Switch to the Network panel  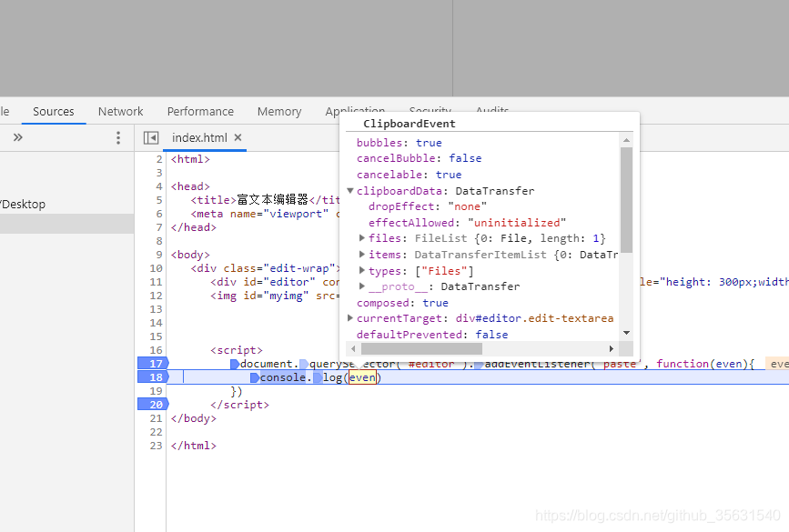(120, 111)
